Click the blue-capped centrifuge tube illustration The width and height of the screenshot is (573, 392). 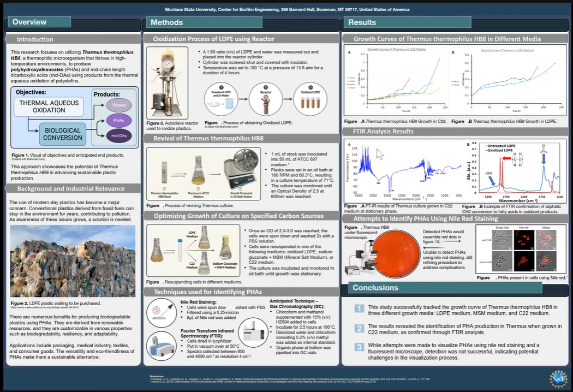180,250
